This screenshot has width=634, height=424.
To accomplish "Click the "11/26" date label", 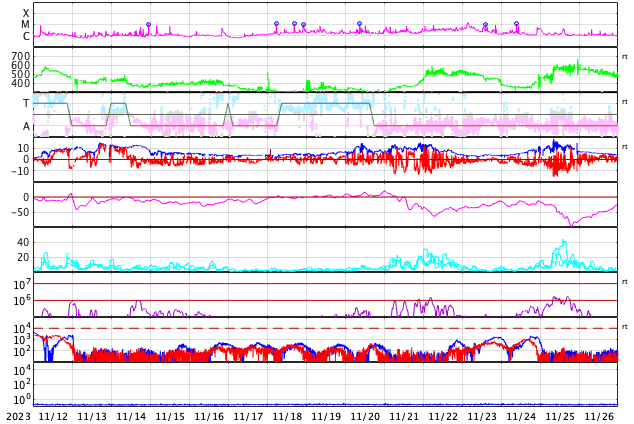I will point(599,417).
